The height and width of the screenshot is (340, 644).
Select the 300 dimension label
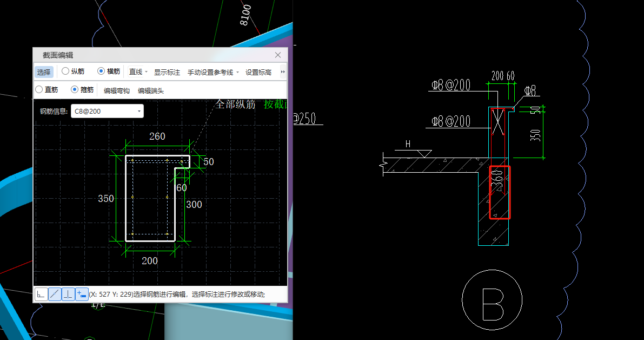pyautogui.click(x=194, y=204)
